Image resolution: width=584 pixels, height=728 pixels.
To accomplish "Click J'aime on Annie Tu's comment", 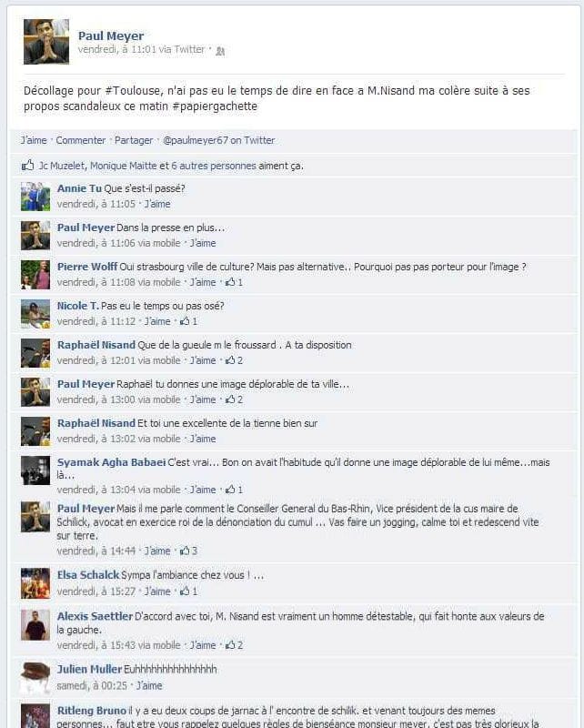I will [157, 204].
